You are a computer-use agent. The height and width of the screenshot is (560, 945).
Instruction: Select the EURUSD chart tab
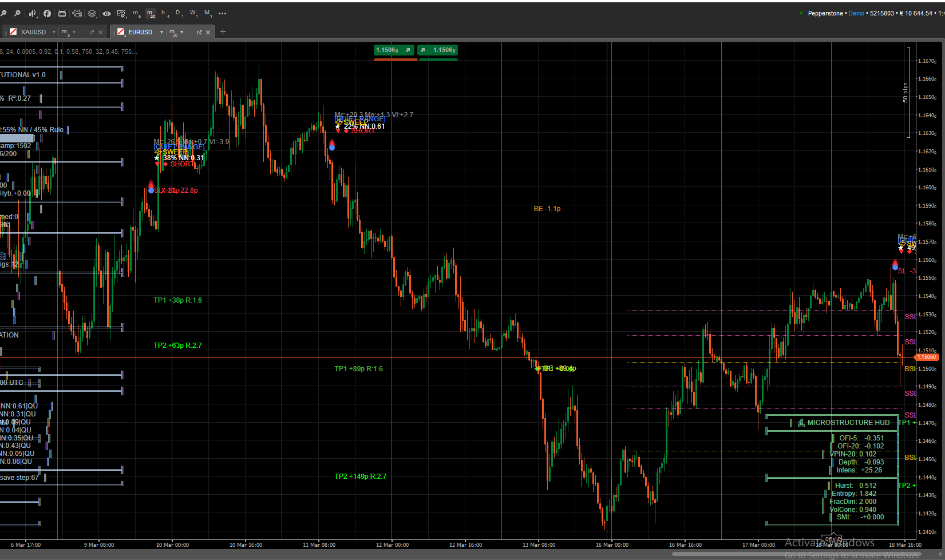click(140, 32)
